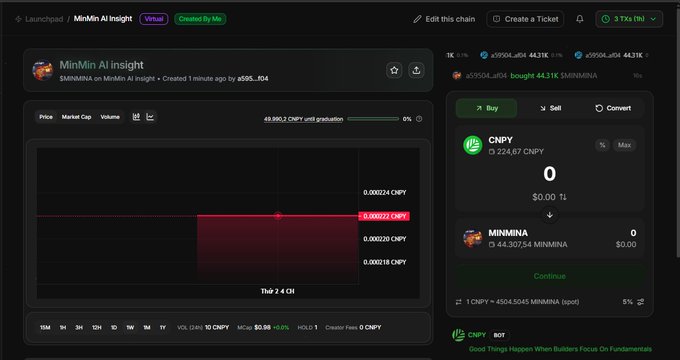Select the 15M timeframe
The image size is (680, 360).
tap(45, 327)
